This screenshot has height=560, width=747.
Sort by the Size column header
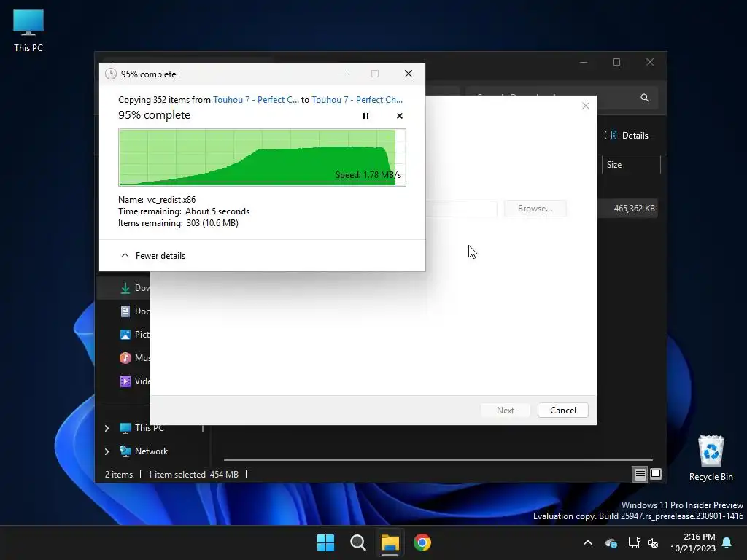(x=630, y=165)
